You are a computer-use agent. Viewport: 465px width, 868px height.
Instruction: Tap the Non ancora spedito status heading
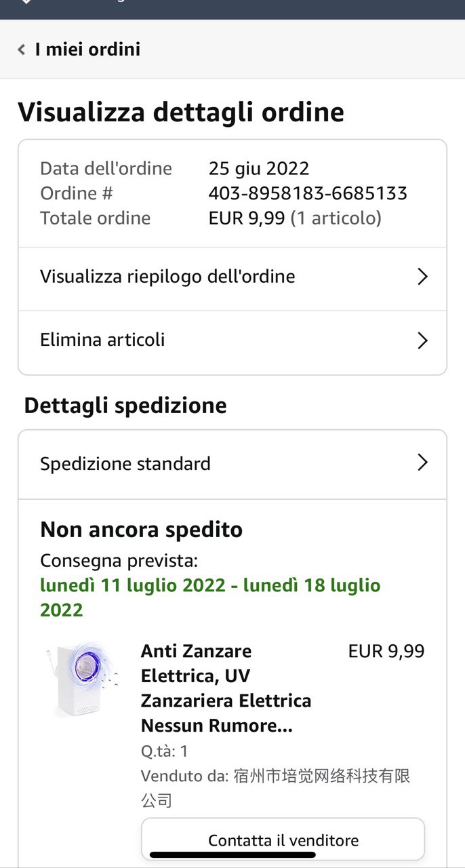(x=141, y=530)
